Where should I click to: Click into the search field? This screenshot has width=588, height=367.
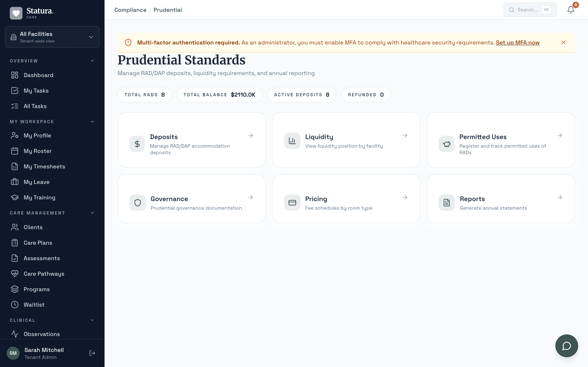click(x=530, y=10)
